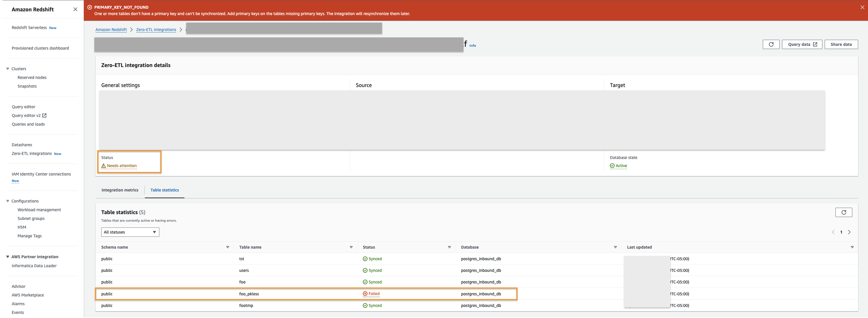This screenshot has height=318, width=868.
Task: Open IAM Identity Center connections
Action: (42, 174)
